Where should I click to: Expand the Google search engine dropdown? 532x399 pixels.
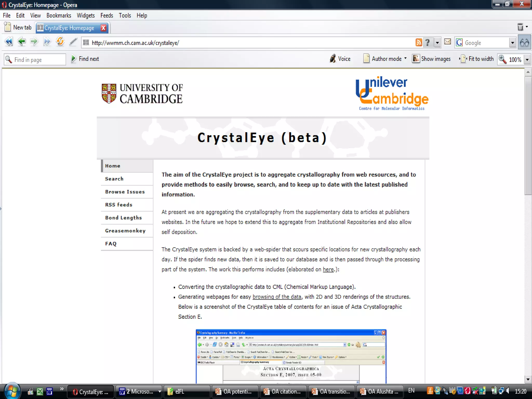[512, 43]
